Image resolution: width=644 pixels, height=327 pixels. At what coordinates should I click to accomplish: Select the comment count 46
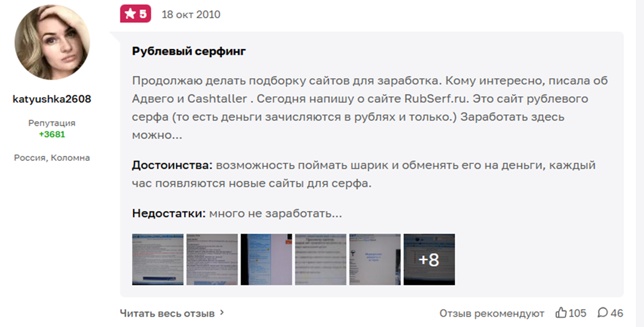pyautogui.click(x=617, y=313)
